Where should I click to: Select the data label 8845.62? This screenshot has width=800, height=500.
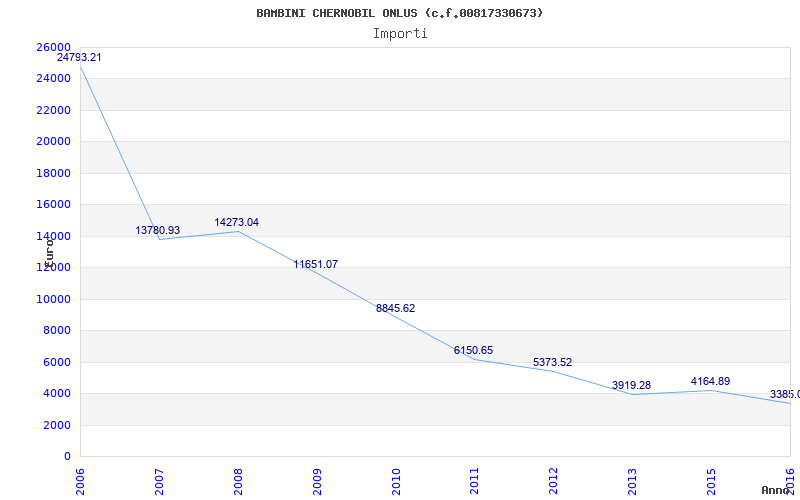tap(395, 308)
